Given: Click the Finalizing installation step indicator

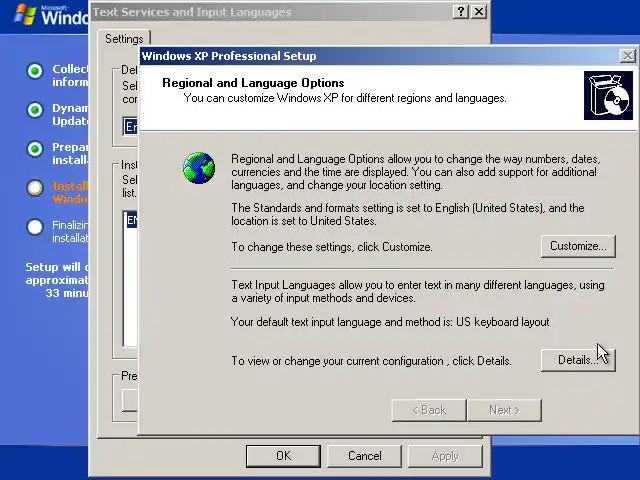Looking at the screenshot, I should (35, 227).
